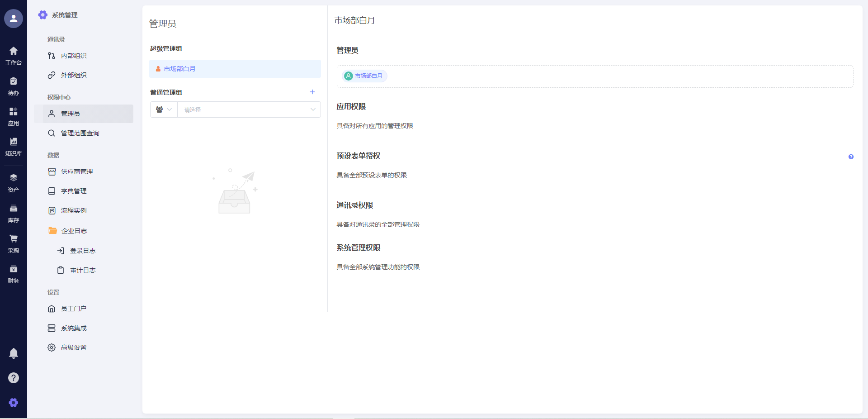This screenshot has height=419, width=868.
Task: Open the 财务 finance icon
Action: point(14,269)
